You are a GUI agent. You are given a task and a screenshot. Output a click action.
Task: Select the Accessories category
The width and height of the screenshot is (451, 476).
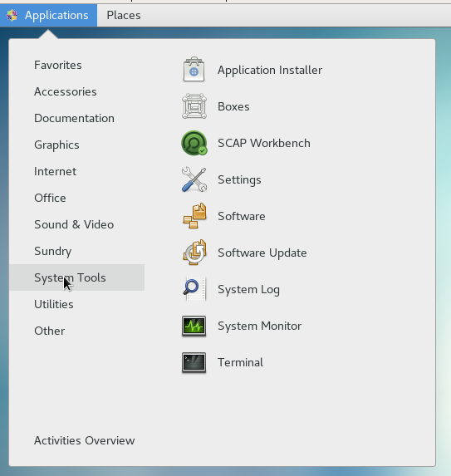pos(66,91)
